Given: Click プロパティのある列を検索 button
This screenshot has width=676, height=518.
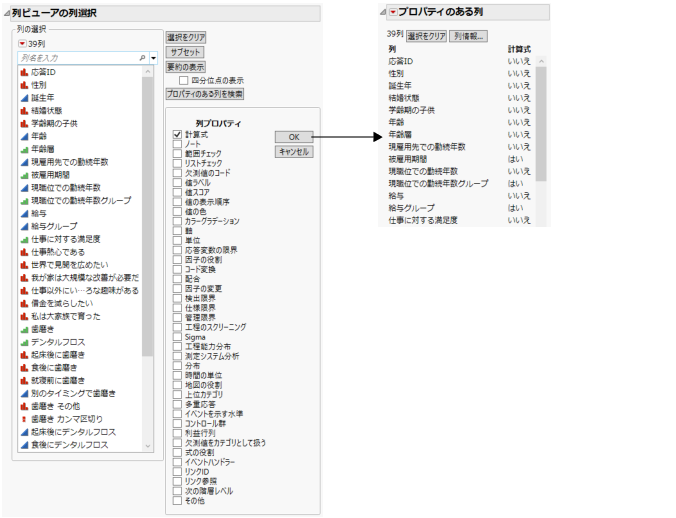Looking at the screenshot, I should [x=205, y=94].
